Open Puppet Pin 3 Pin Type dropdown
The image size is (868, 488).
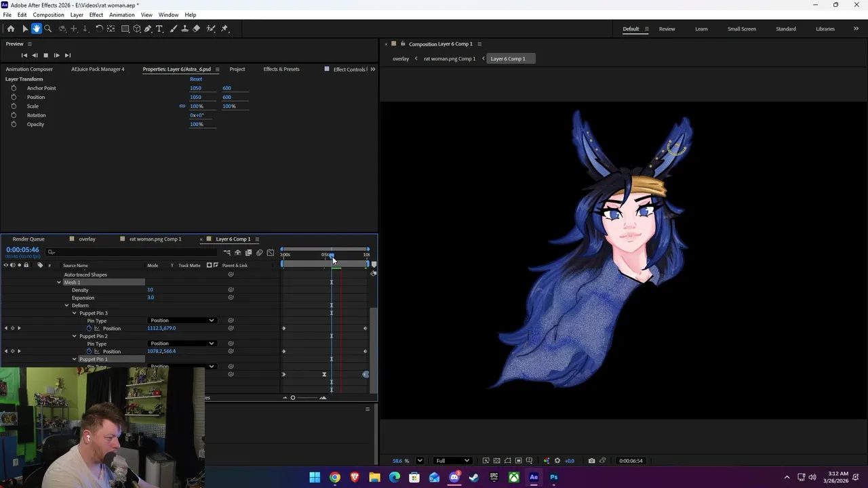click(x=182, y=321)
